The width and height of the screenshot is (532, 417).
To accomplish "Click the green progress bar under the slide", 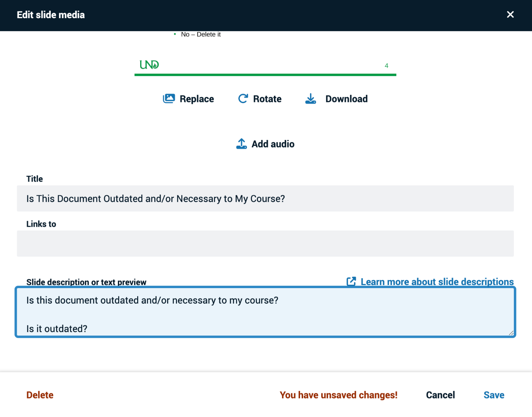I will coord(265,75).
